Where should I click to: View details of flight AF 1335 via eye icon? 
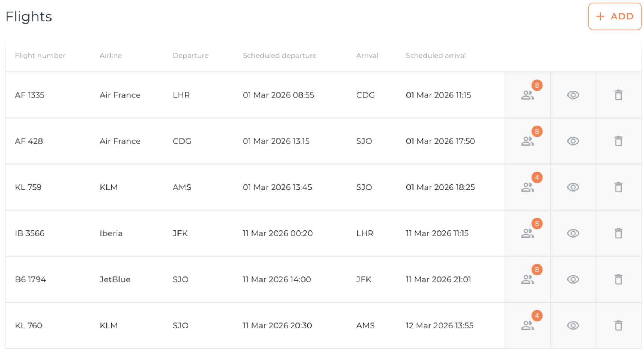(x=573, y=95)
